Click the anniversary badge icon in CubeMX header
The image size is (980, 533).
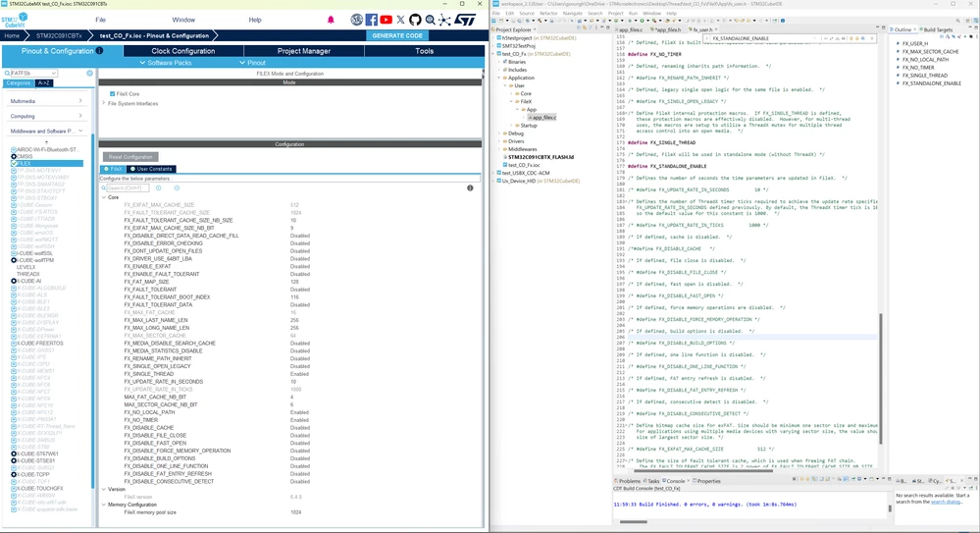pos(356,20)
